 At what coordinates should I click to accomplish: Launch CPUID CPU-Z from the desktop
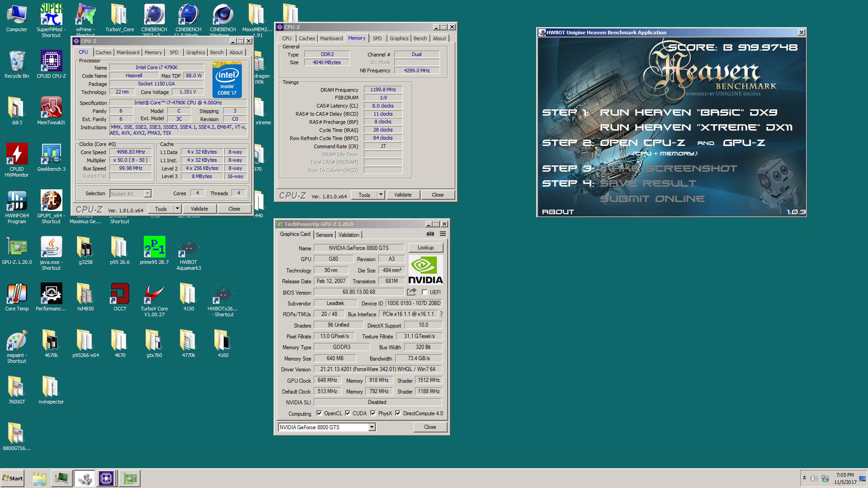[51, 64]
